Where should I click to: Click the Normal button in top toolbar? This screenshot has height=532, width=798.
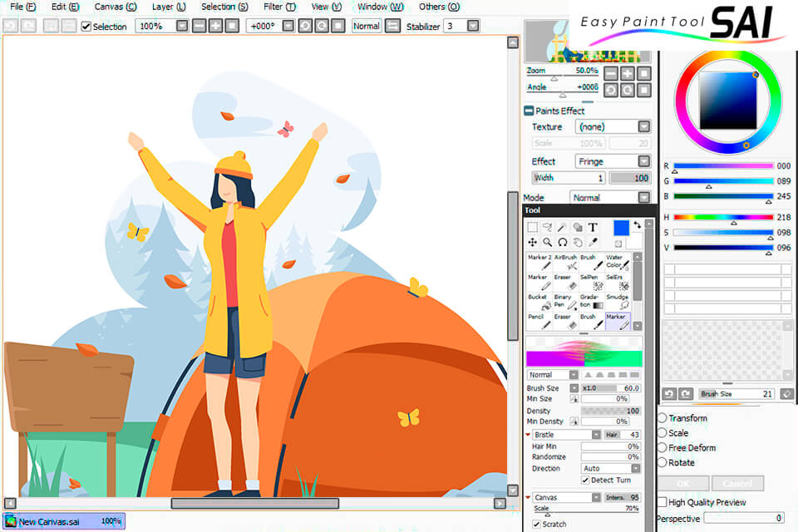[367, 26]
